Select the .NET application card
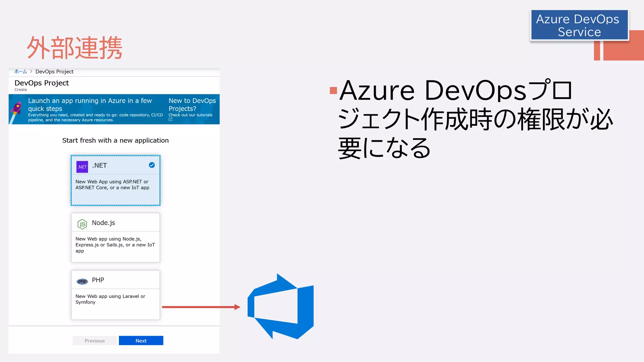Screen dimensions: 644x362 click(x=115, y=180)
